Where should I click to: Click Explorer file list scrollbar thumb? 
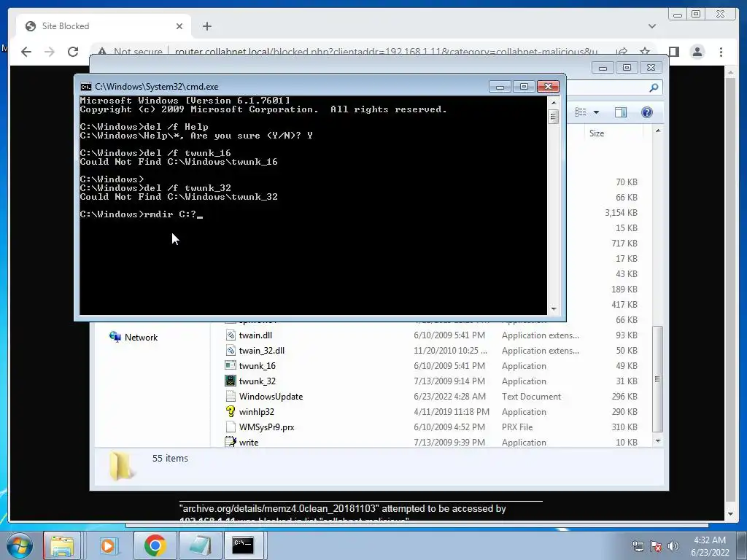point(658,378)
